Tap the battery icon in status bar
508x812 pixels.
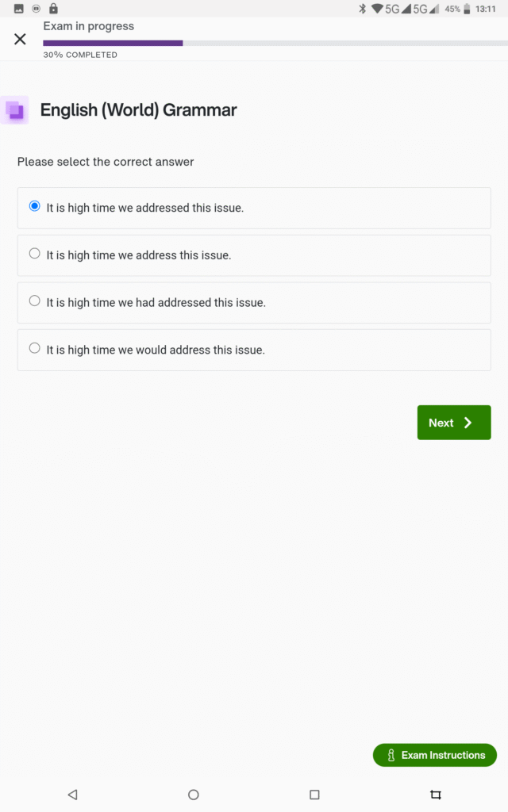click(471, 9)
